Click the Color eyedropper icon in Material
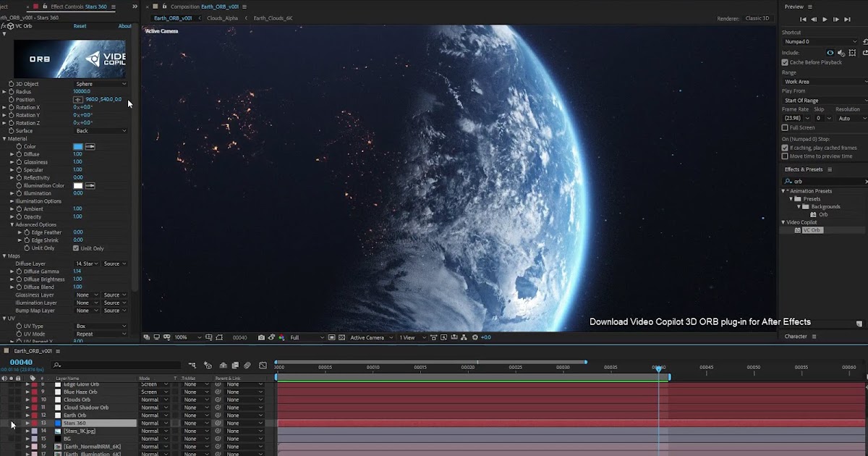Viewport: 868px width, 456px height. coord(90,146)
